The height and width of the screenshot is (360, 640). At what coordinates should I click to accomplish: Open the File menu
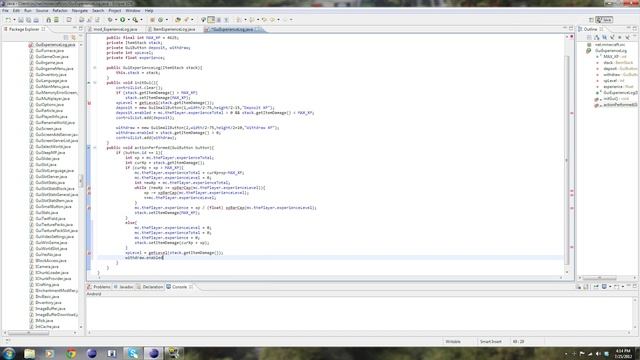[5, 11]
